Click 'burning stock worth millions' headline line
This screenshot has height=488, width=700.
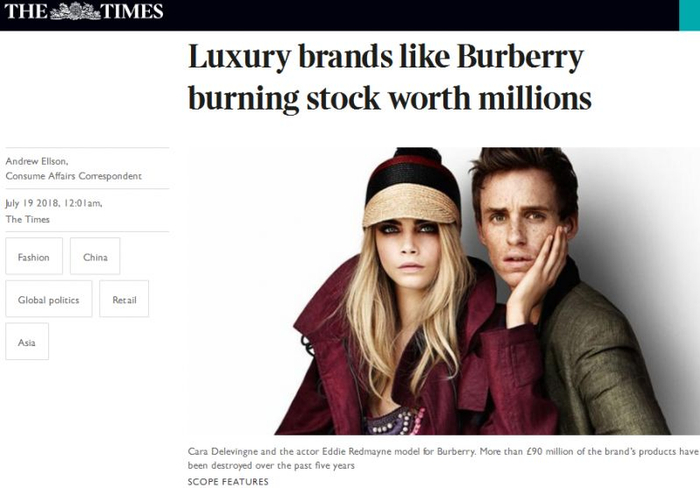click(390, 98)
